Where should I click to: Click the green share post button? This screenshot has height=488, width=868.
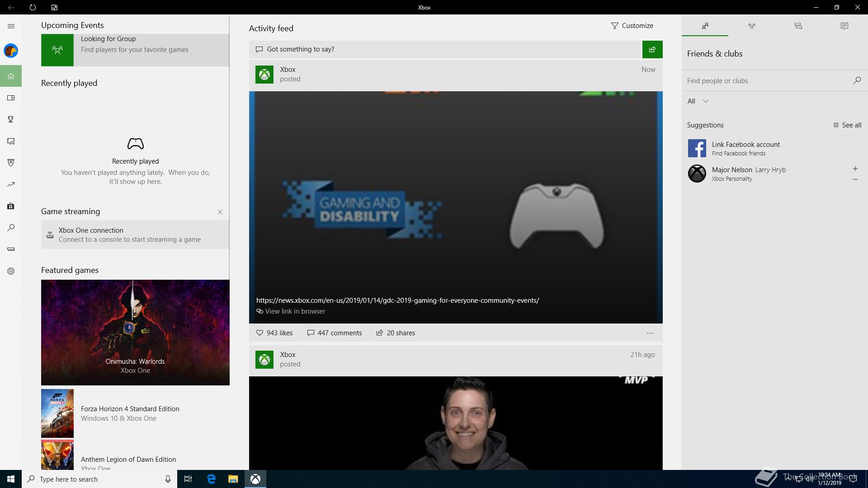tap(652, 49)
